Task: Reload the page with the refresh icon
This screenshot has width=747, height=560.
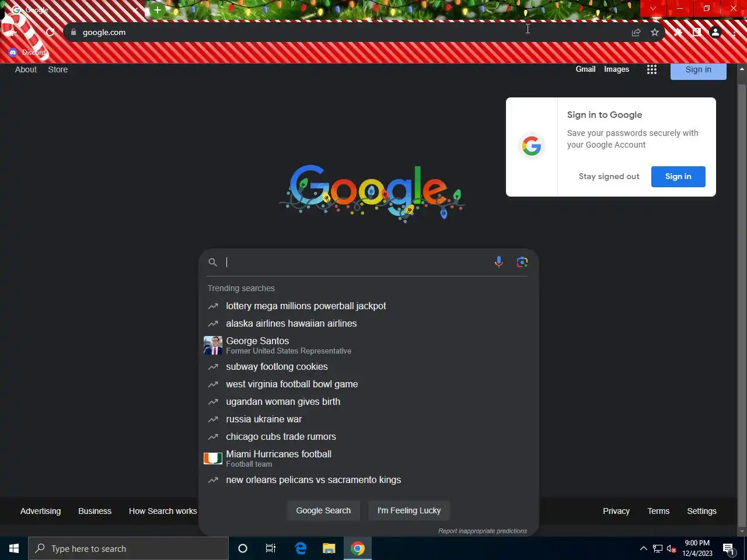Action: point(50,32)
